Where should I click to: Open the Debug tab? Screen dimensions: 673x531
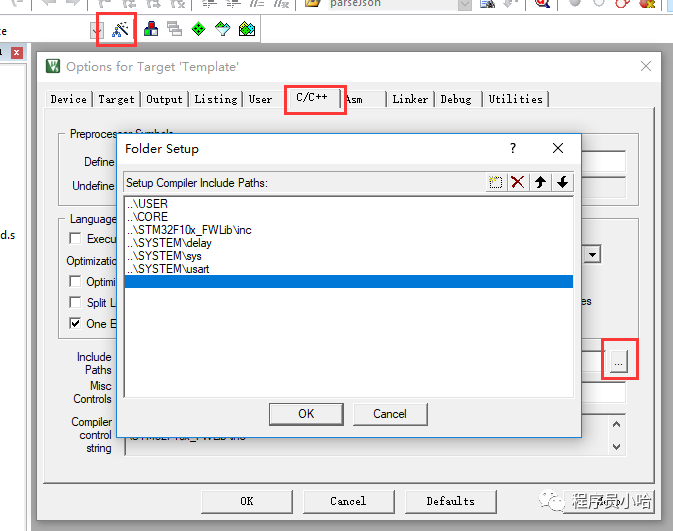(x=456, y=99)
